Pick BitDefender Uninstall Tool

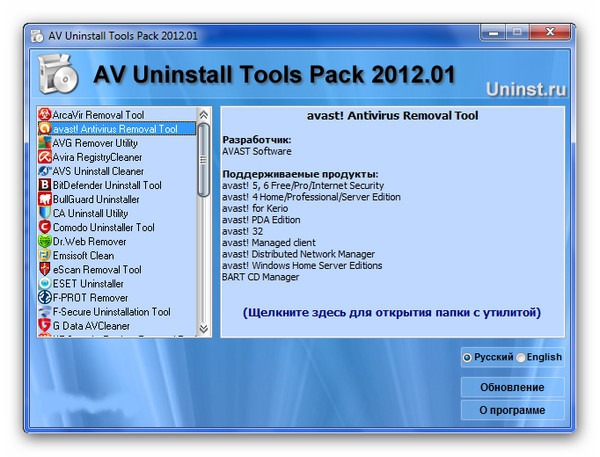117,185
